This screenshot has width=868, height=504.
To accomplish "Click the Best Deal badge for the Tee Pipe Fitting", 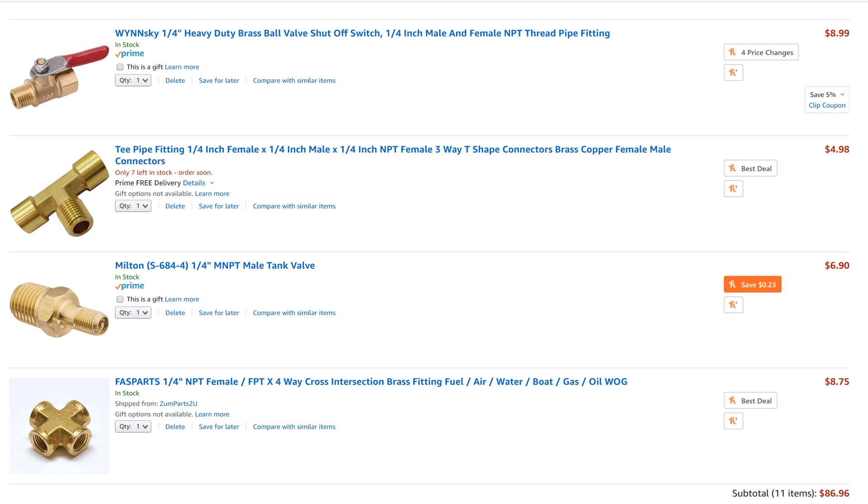I will (750, 168).
